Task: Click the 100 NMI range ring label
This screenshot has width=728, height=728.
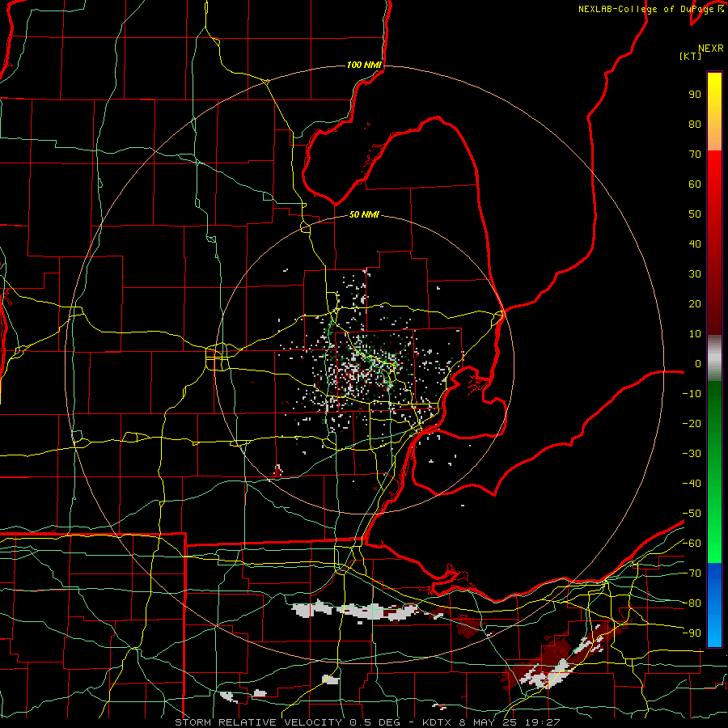Action: 364,65
